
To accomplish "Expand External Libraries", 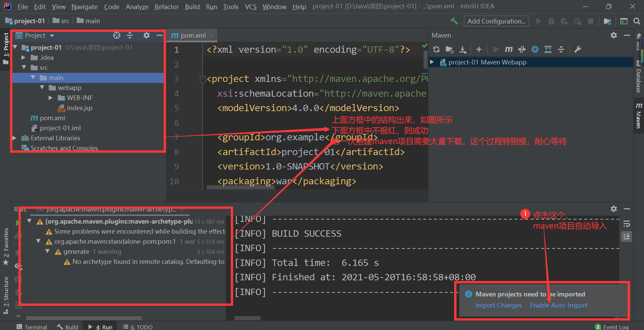I will [x=14, y=138].
